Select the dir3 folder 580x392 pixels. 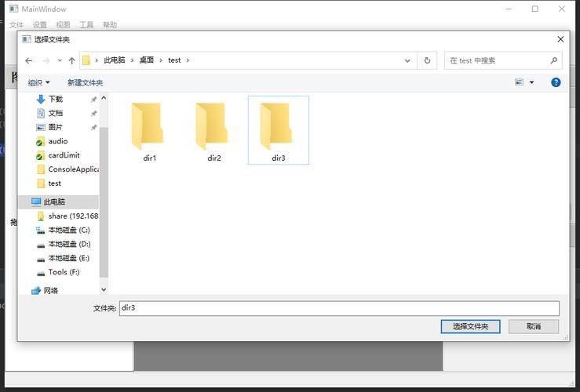[278, 130]
